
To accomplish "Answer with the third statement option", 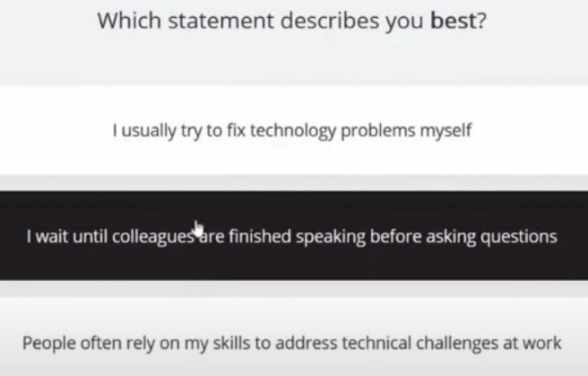I will tap(294, 337).
